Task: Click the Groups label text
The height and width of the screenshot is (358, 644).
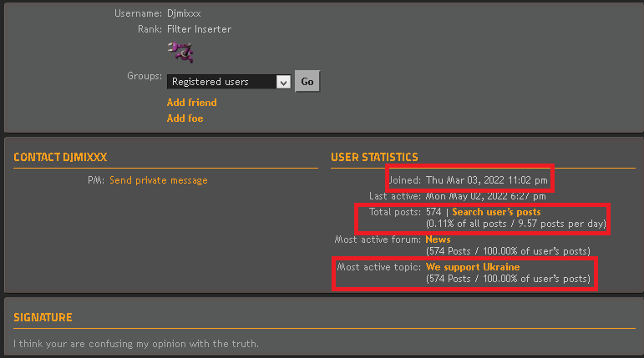Action: (144, 76)
